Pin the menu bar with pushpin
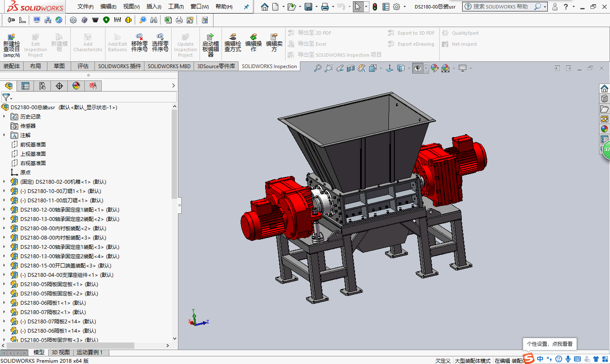Image resolution: width=610 pixels, height=364 pixels. click(x=247, y=7)
